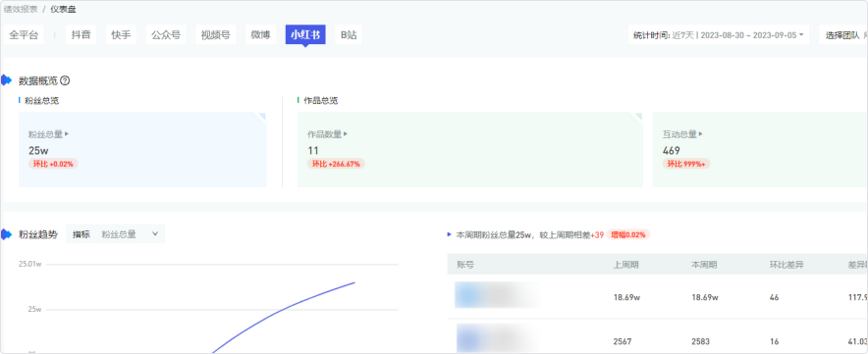The image size is (868, 354).
Task: Click the 上周期 column header
Action: pyautogui.click(x=626, y=265)
